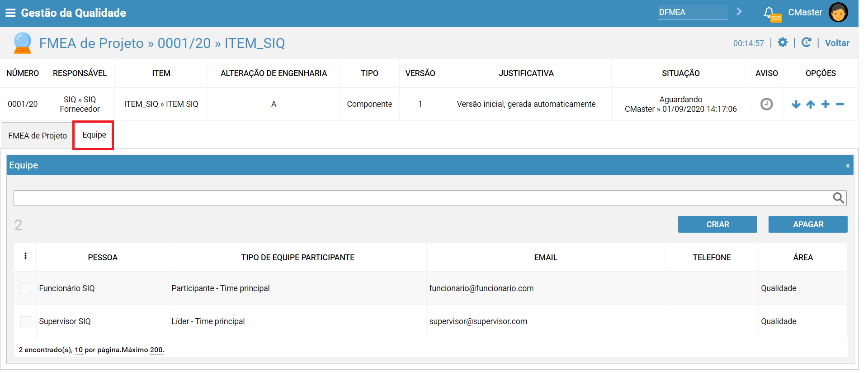Switch to the FMEA de Projeto tab
This screenshot has width=868, height=373.
coord(38,136)
